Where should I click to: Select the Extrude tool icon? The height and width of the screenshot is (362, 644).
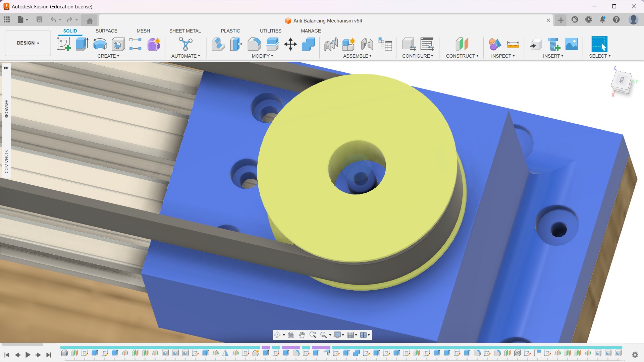(x=82, y=44)
